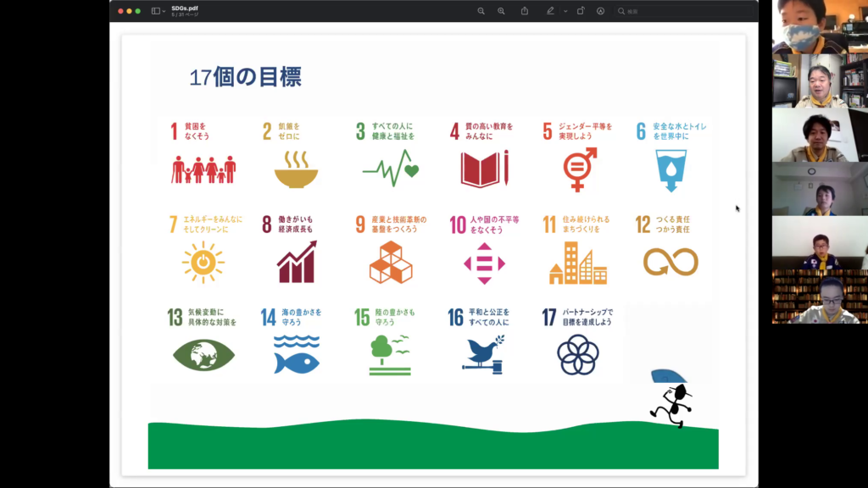Open the Share button in Preview toolbar

(x=524, y=11)
